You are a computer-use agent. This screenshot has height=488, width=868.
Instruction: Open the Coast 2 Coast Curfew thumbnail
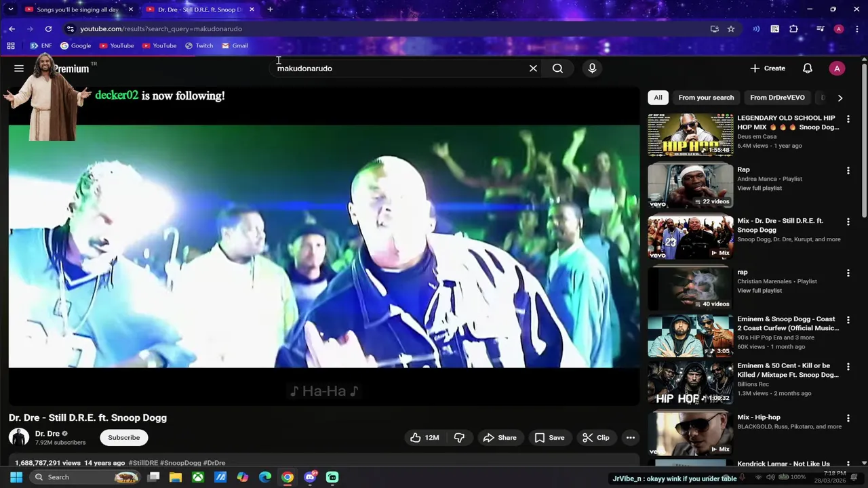(x=690, y=335)
